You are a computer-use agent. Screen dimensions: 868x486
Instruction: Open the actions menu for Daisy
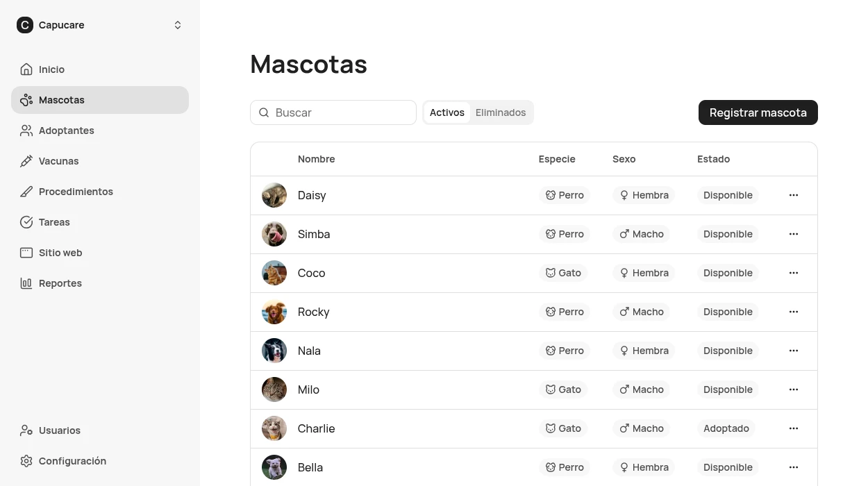pos(794,195)
